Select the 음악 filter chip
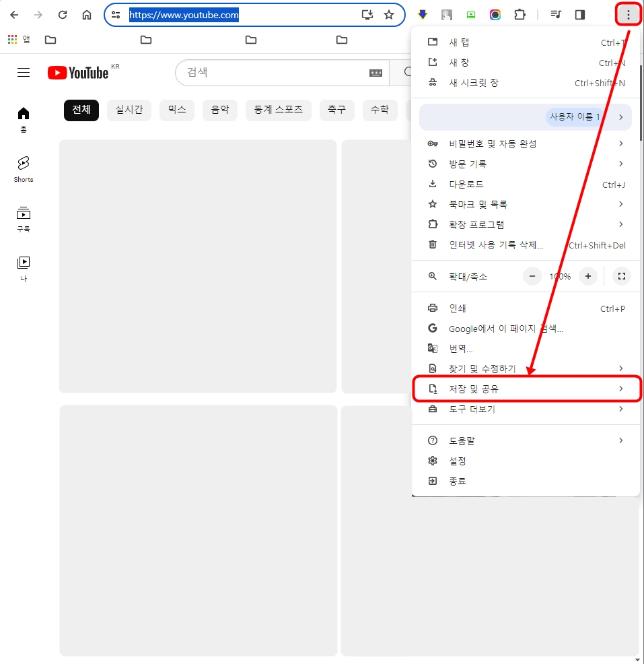The height and width of the screenshot is (664, 644). coord(219,110)
